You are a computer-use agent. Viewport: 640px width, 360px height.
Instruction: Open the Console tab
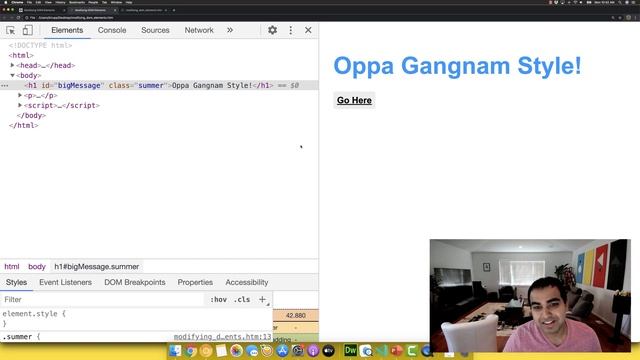(x=112, y=30)
